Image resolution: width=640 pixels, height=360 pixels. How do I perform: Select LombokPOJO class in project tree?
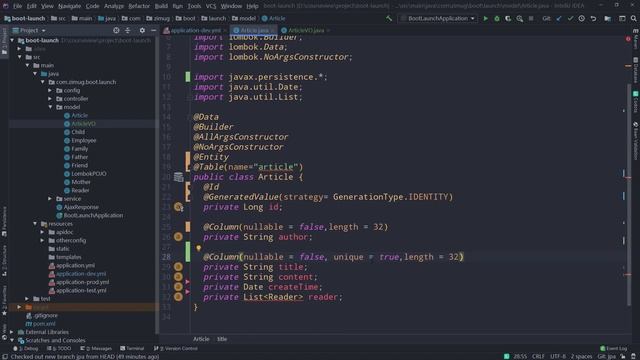(x=89, y=173)
